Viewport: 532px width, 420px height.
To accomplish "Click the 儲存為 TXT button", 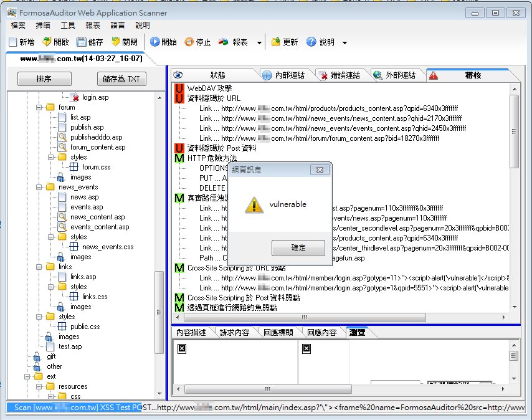I will (122, 79).
